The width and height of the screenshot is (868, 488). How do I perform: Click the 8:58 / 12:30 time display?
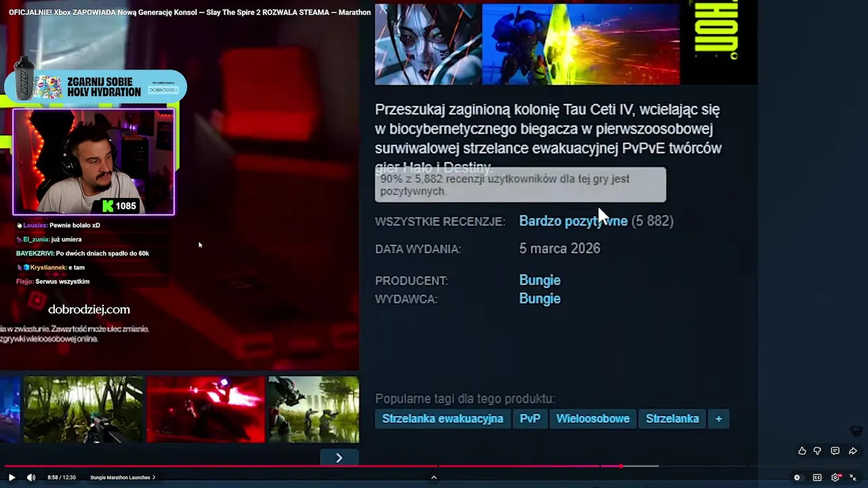click(62, 477)
